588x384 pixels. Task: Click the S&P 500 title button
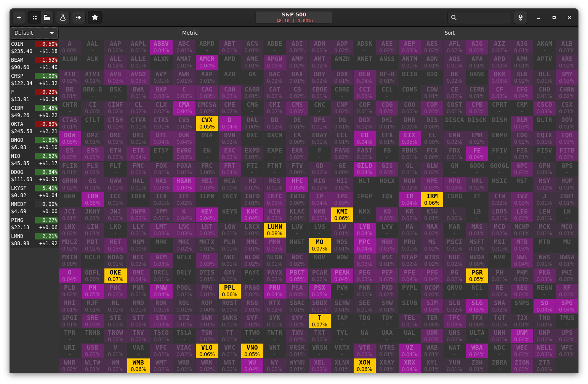click(293, 17)
